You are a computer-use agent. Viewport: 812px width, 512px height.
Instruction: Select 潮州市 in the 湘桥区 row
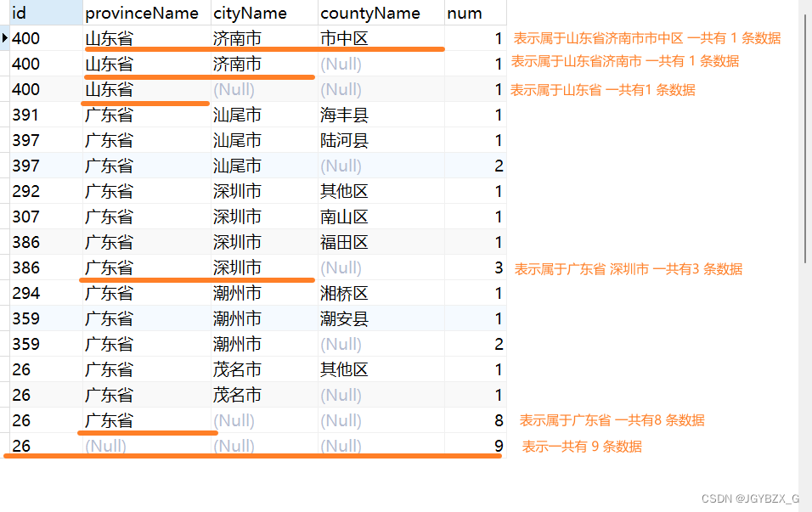[x=264, y=293]
